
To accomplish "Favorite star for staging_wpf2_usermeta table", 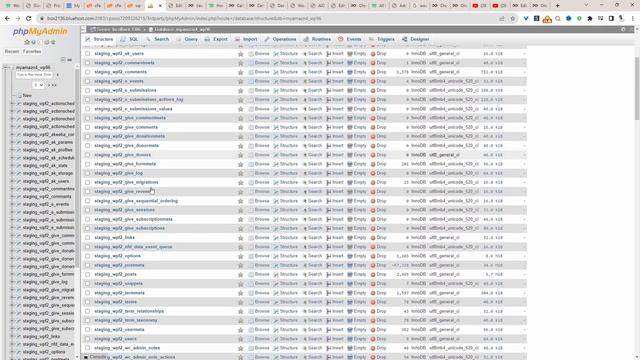I will coord(240,330).
